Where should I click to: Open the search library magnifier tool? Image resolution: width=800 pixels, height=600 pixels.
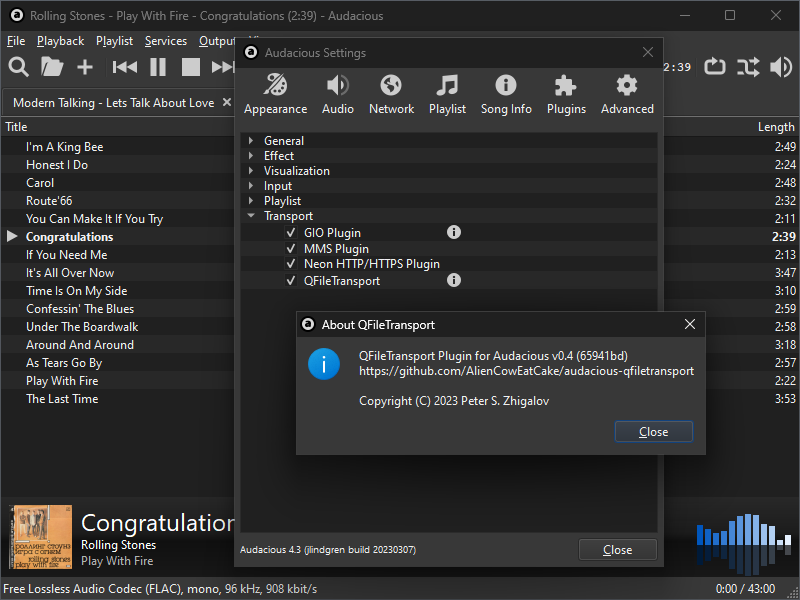[x=18, y=67]
